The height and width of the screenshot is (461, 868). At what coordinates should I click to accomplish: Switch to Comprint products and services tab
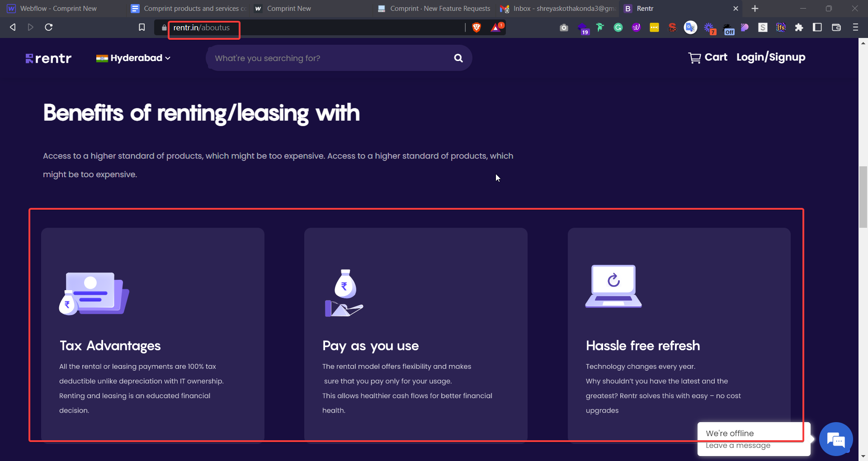(189, 9)
